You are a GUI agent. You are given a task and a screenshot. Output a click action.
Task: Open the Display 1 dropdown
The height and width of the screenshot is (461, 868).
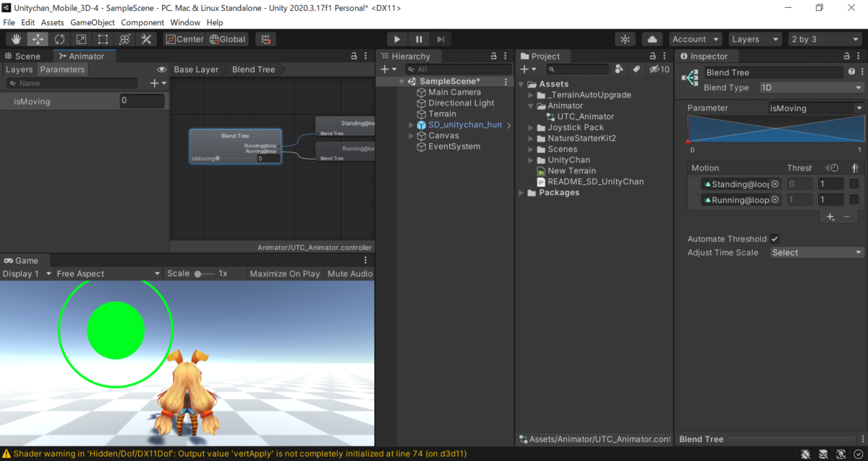click(27, 274)
